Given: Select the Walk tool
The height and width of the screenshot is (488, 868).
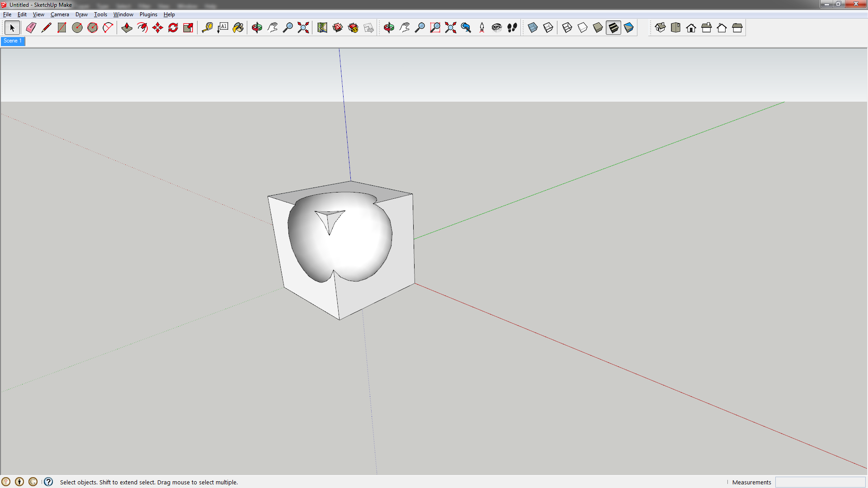Looking at the screenshot, I should point(513,28).
